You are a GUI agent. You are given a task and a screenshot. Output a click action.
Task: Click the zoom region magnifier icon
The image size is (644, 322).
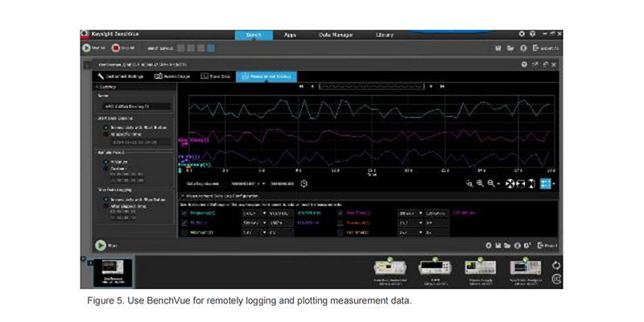pyautogui.click(x=469, y=184)
